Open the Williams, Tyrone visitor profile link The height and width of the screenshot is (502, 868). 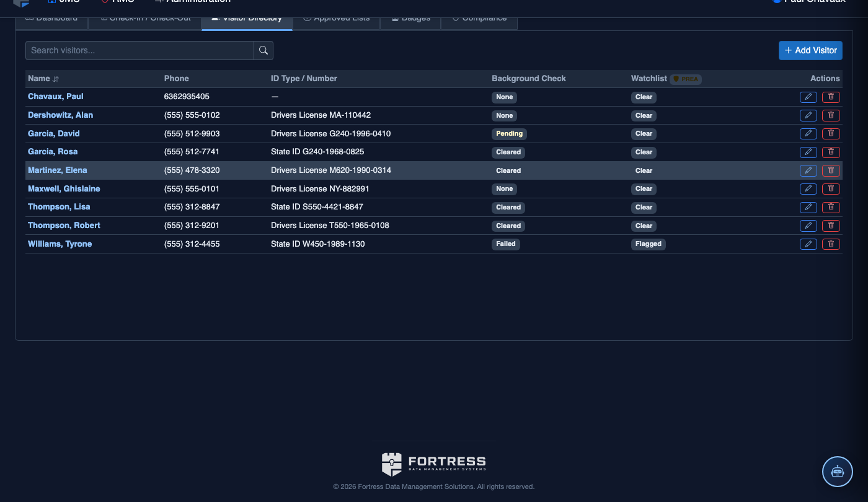point(60,244)
